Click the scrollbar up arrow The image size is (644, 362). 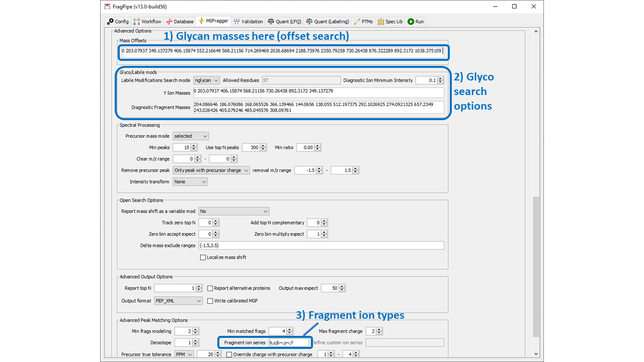(x=535, y=31)
